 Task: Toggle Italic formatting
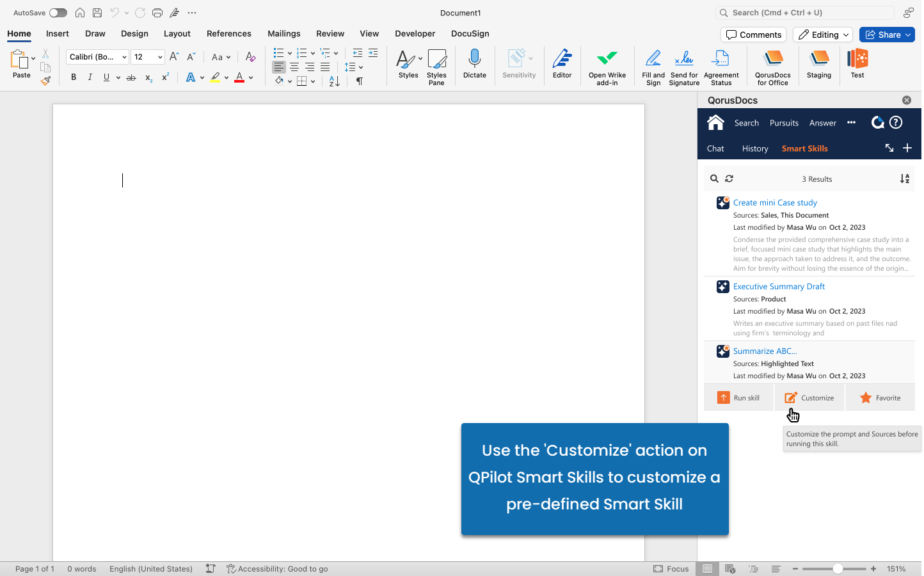click(x=90, y=77)
